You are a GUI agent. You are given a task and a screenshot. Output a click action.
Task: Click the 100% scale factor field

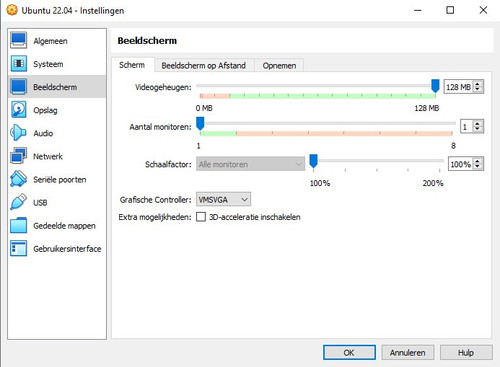(460, 164)
